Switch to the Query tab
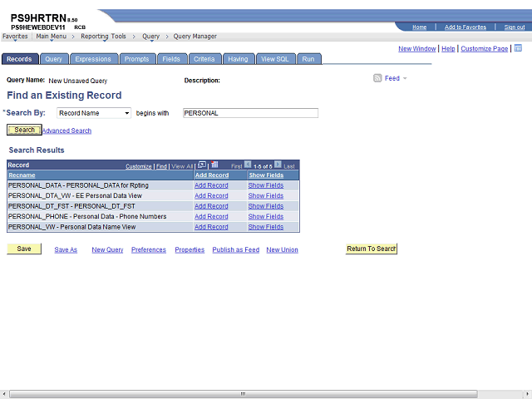This screenshot has width=532, height=399. coord(54,59)
